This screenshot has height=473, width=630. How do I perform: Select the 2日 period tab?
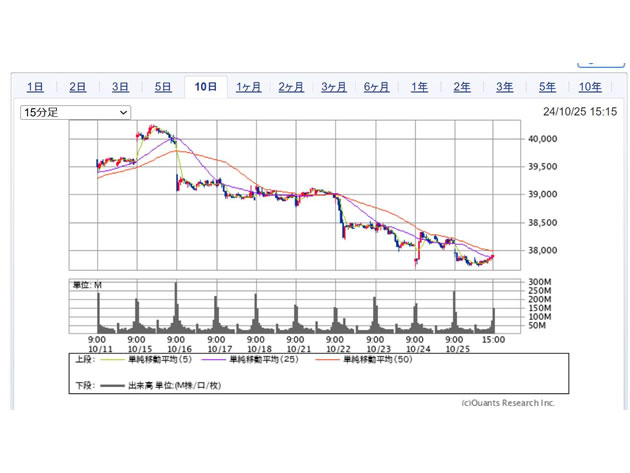78,87
